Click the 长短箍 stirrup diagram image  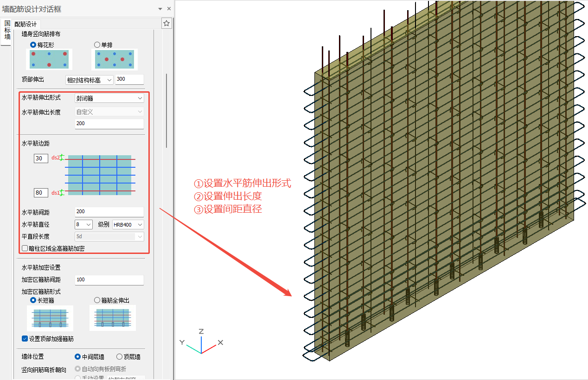(49, 318)
